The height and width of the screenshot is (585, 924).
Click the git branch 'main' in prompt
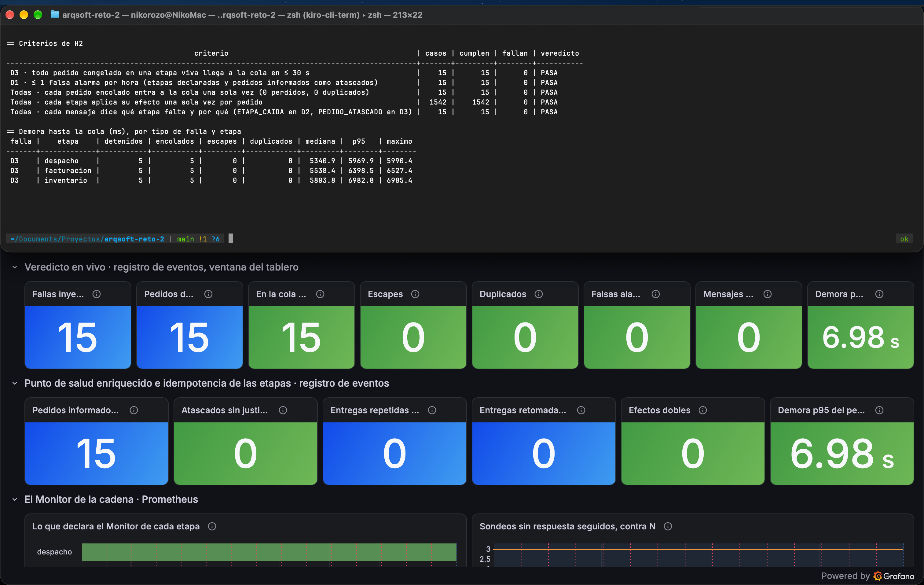pos(185,239)
